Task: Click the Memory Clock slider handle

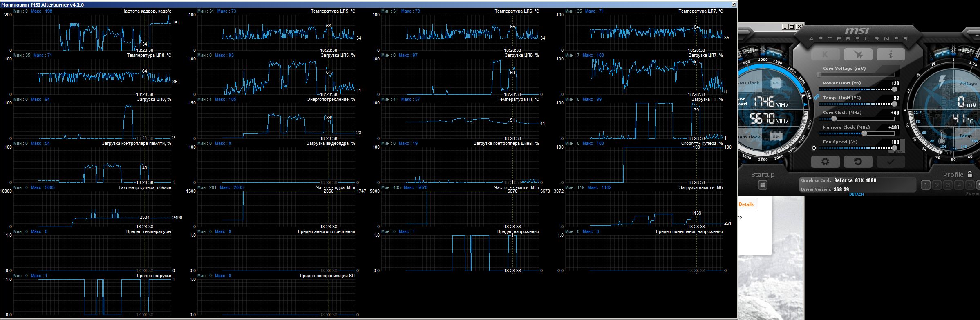Action: pyautogui.click(x=864, y=133)
